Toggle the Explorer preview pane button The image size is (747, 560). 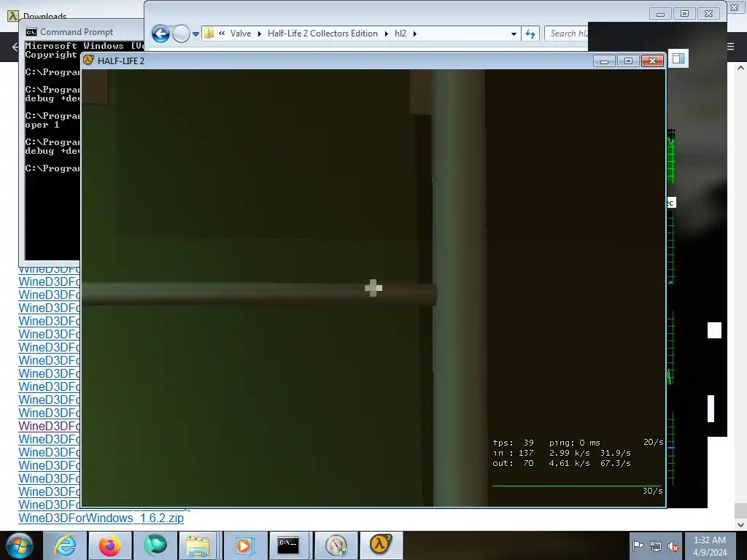coord(678,58)
